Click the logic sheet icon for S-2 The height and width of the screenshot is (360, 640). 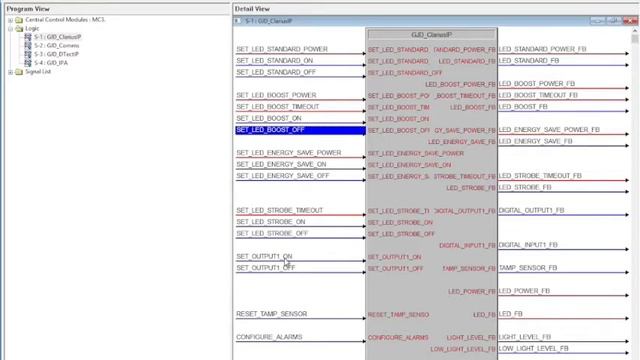(x=28, y=45)
